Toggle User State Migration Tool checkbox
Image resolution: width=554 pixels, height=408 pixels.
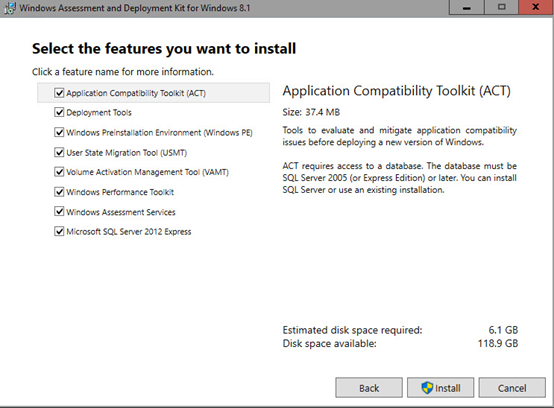(x=59, y=152)
